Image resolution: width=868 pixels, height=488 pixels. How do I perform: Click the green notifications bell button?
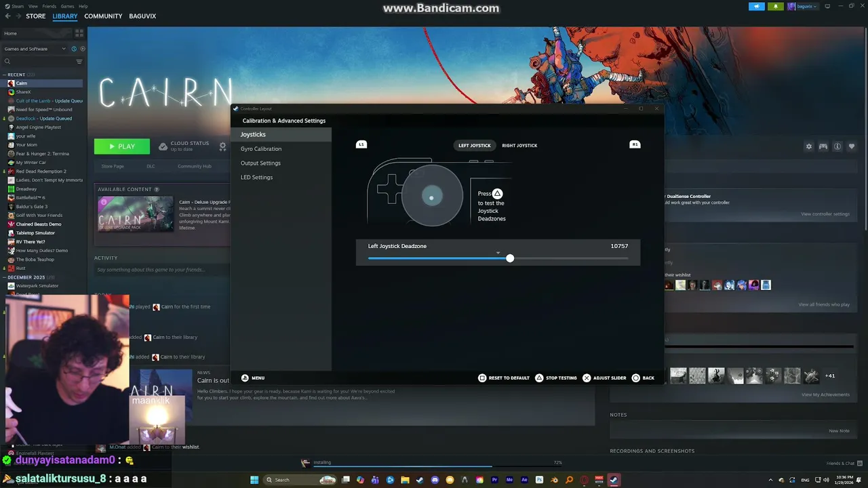tap(776, 6)
